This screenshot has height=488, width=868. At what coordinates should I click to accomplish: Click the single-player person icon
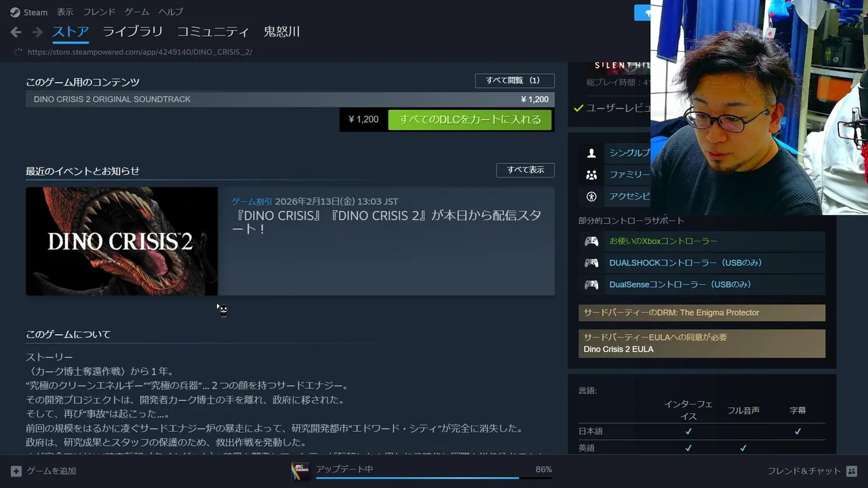pos(591,153)
